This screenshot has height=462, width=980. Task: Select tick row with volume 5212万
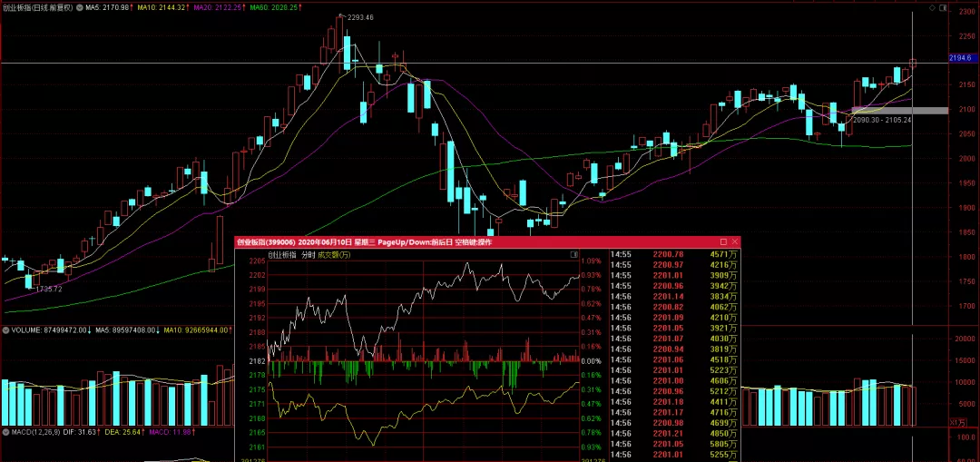coord(674,391)
